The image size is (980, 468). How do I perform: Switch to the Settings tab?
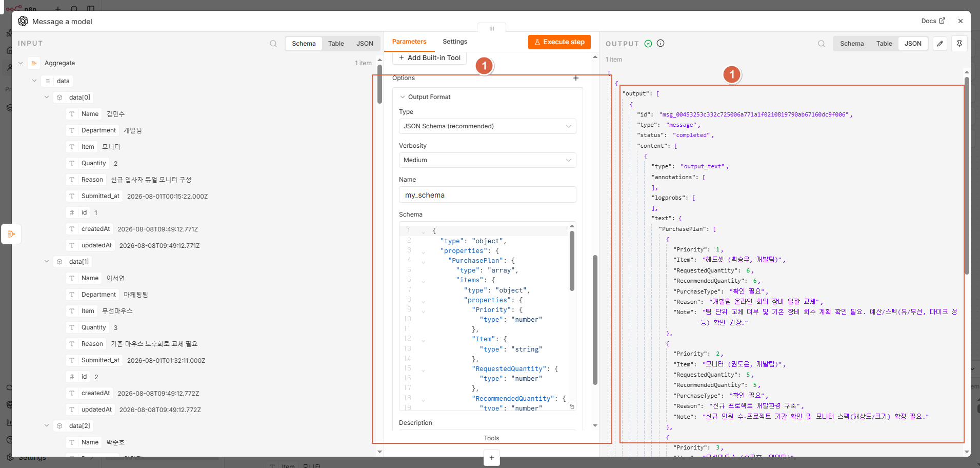coord(455,42)
